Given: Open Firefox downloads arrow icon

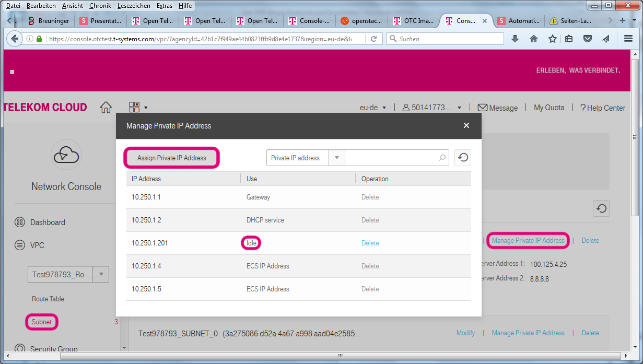Looking at the screenshot, I should pos(515,39).
